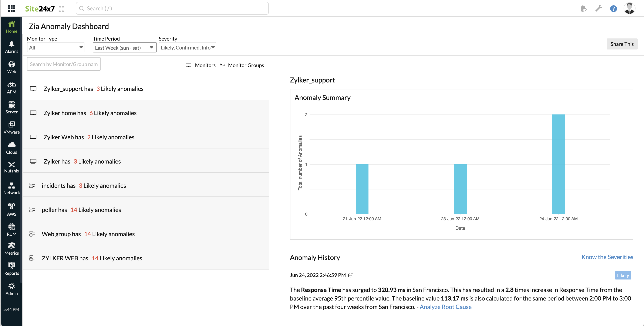Click the Know the Severities link
This screenshot has height=326, width=644.
point(607,257)
